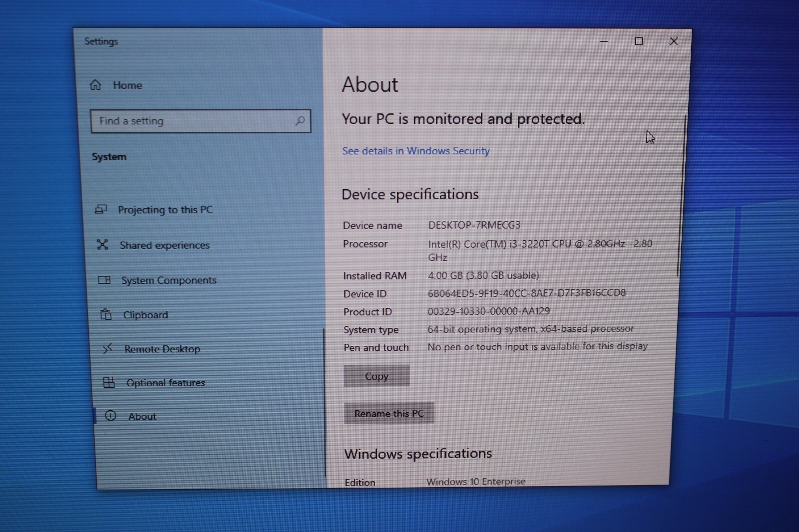The height and width of the screenshot is (532, 799).
Task: Click the About info icon
Action: (110, 416)
